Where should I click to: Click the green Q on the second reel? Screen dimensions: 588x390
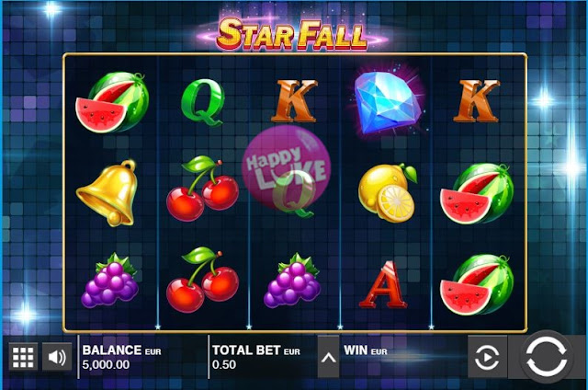203,102
